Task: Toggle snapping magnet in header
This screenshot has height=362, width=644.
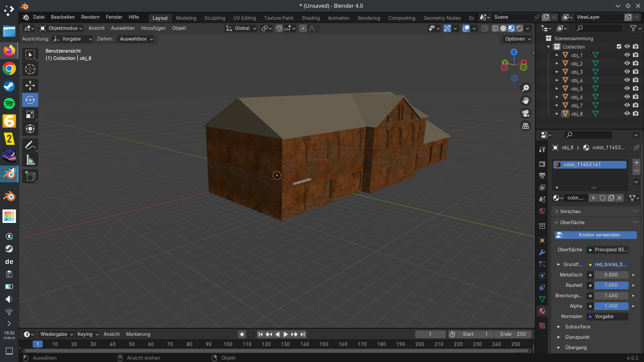Action: [279, 28]
